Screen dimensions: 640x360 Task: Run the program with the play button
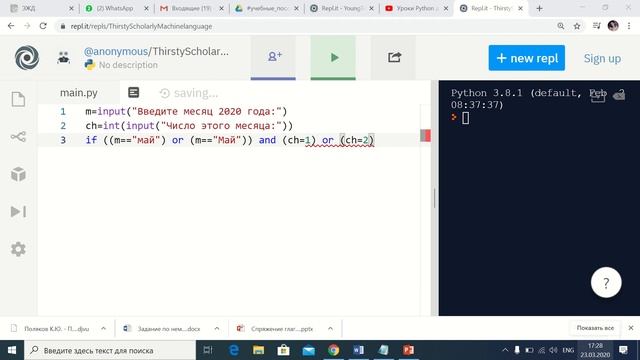point(333,57)
